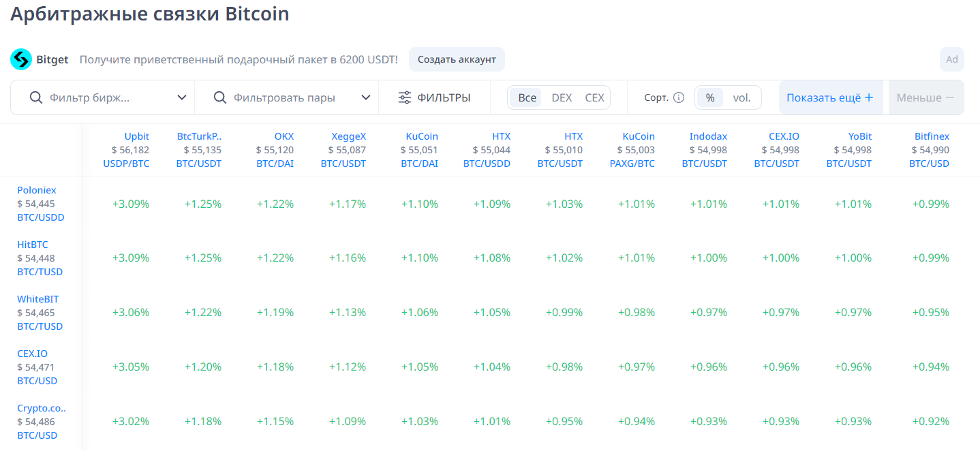Select the 'Все' exchange type toggle

point(527,97)
